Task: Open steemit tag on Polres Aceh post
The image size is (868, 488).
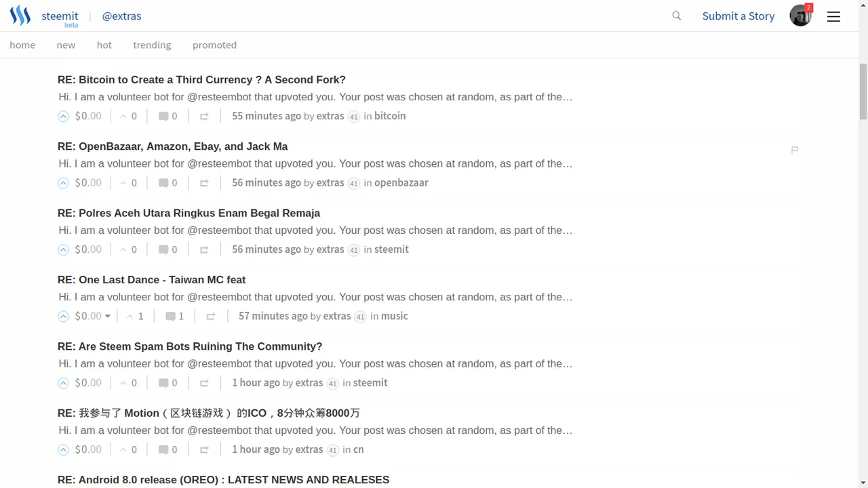Action: click(391, 249)
